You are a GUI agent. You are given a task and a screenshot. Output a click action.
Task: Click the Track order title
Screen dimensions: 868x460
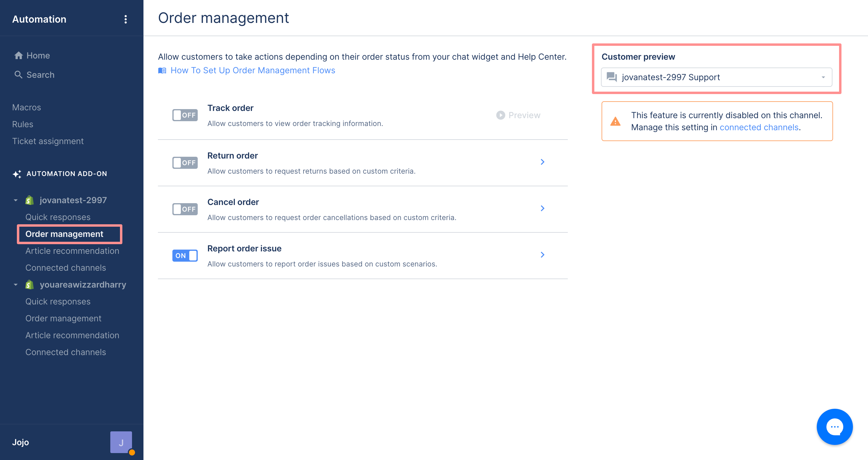click(x=230, y=108)
